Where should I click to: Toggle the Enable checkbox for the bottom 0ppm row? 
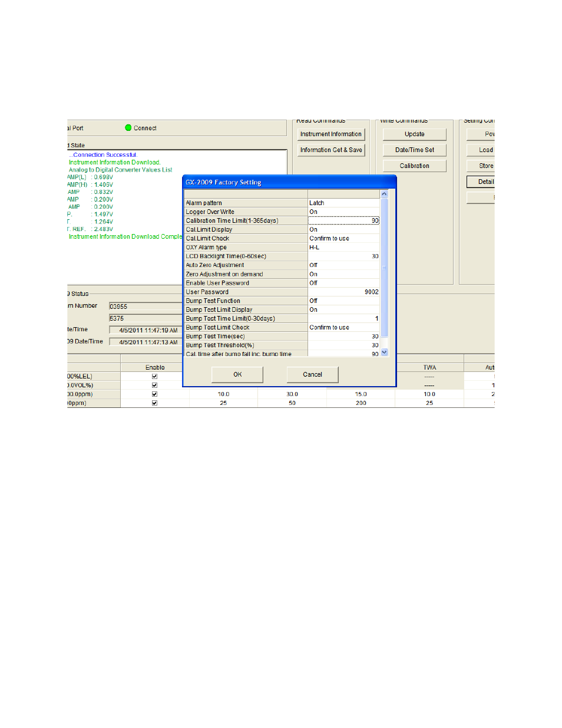coord(154,403)
